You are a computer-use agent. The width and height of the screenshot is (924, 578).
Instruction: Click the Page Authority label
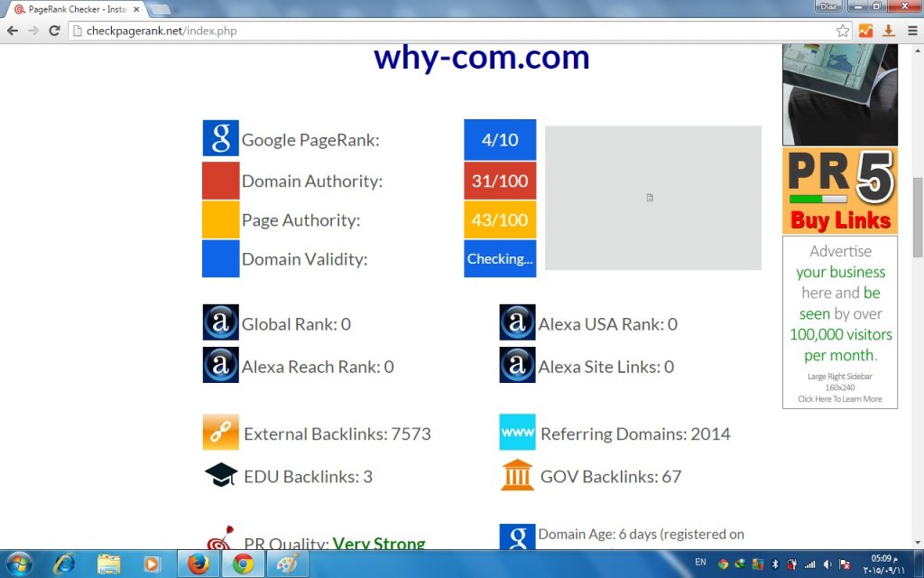click(300, 220)
